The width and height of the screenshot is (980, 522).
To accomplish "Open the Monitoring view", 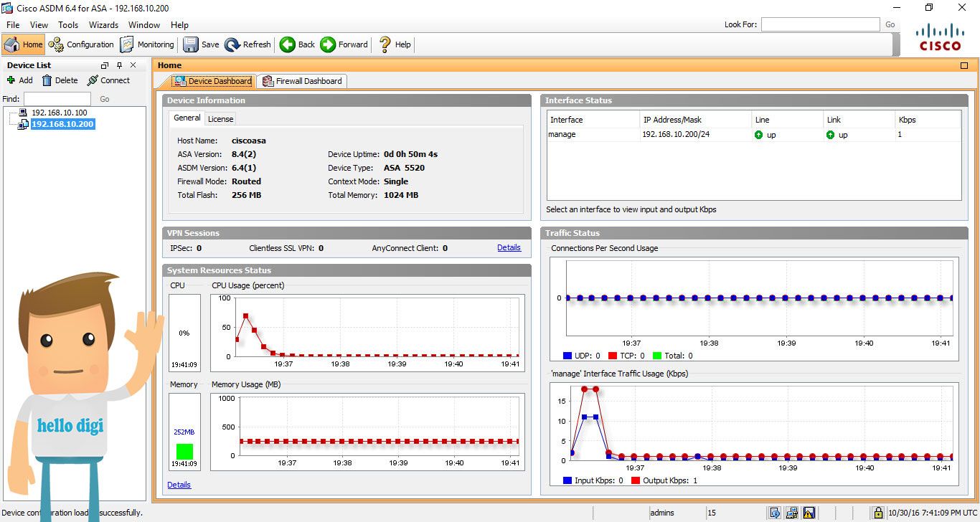I will tap(147, 44).
